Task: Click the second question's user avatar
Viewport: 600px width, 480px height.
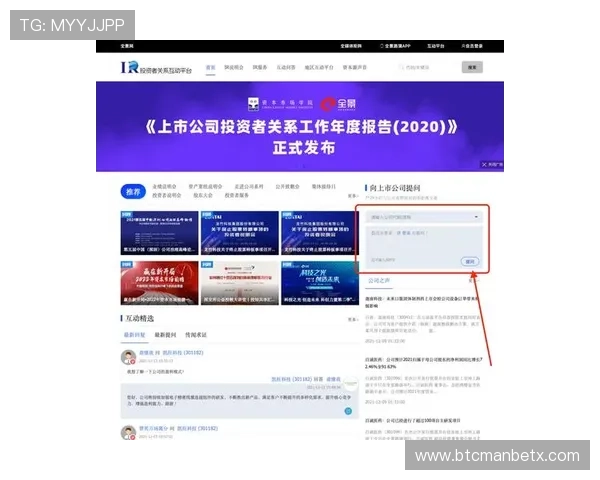Action: [128, 433]
